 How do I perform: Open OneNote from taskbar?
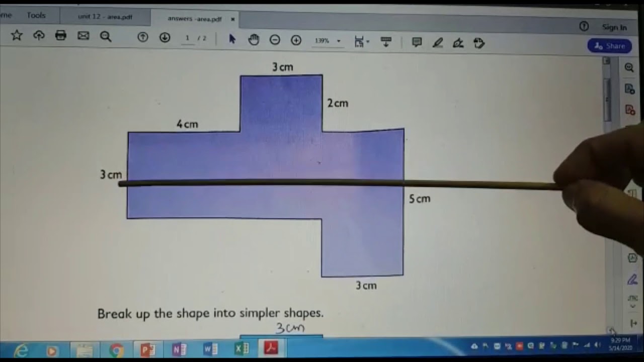coord(179,349)
